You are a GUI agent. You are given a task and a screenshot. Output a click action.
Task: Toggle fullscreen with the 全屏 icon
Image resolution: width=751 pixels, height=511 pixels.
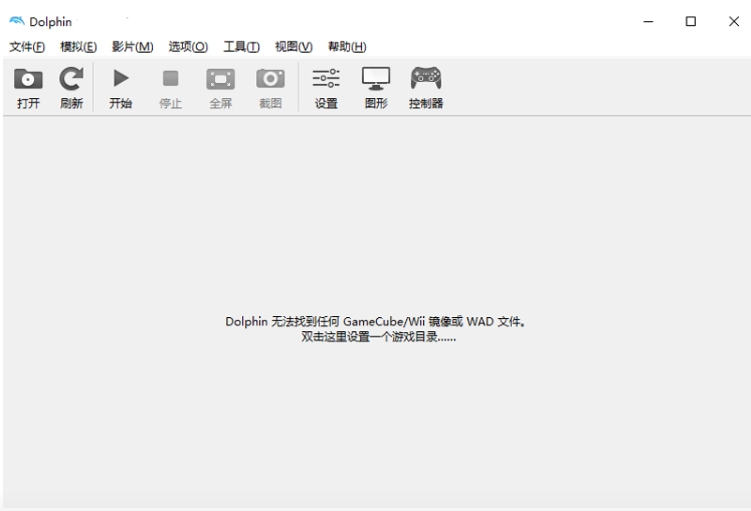point(220,79)
